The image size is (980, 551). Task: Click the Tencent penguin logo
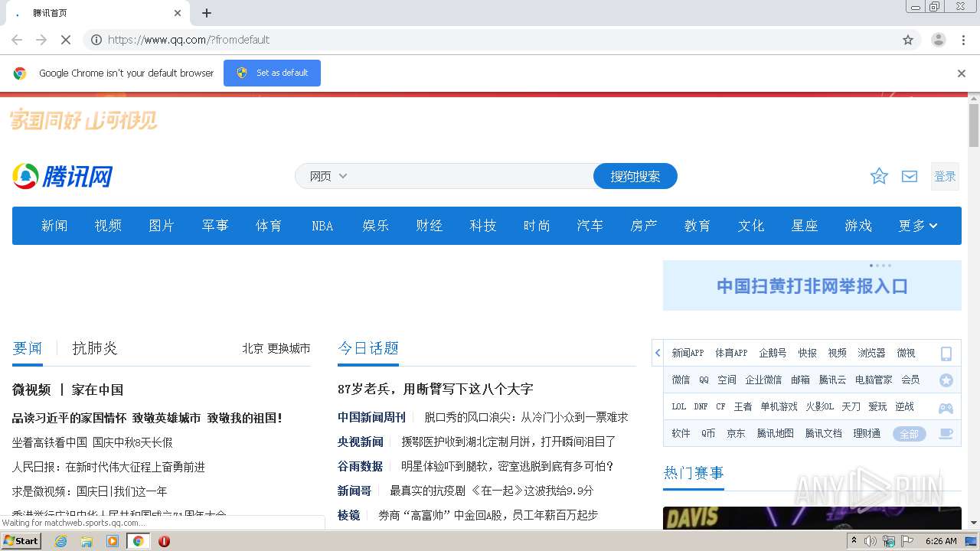click(63, 176)
